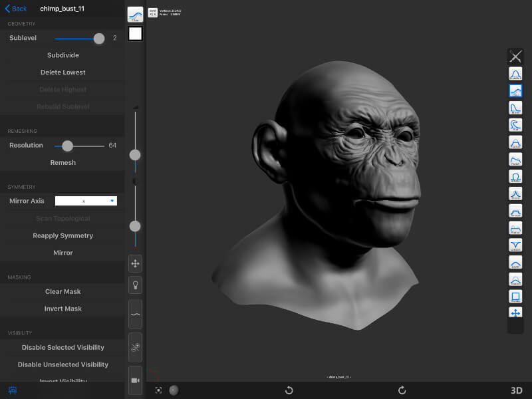Screen dimensions: 532x399
Task: Click the redo arrow in bottom bar
Action: pos(402,390)
